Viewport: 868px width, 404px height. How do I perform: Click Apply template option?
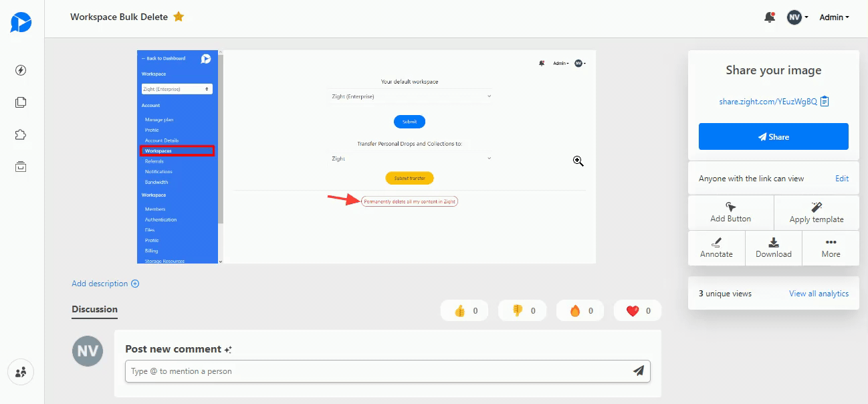point(817,213)
